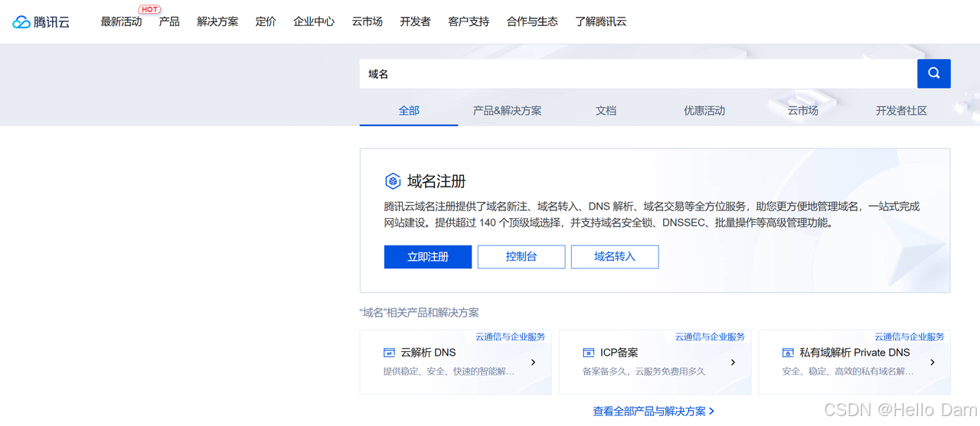Open 私有域解析 Private DNS card arrow
Viewport: 980px width, 426px height.
(933, 363)
